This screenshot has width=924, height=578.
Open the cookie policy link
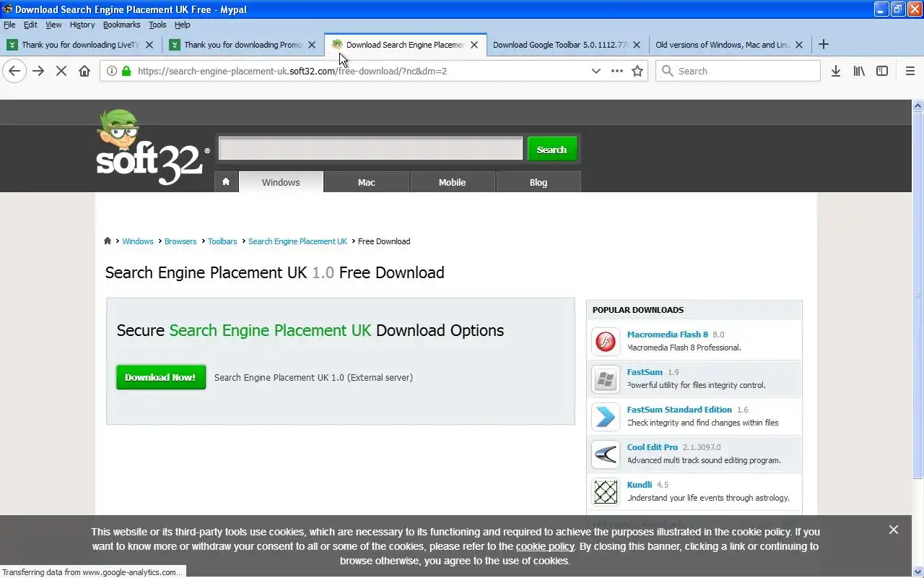[545, 546]
